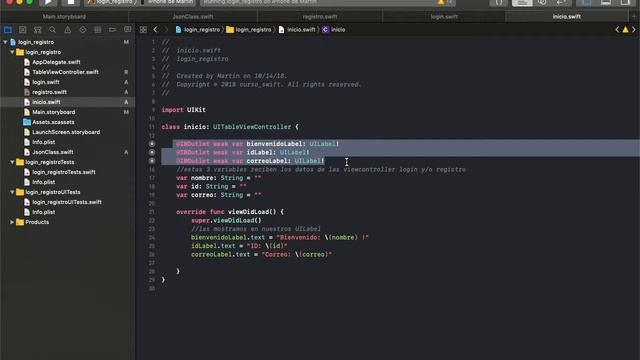Open the related items grid menu
The image size is (640, 360).
tap(143, 30)
